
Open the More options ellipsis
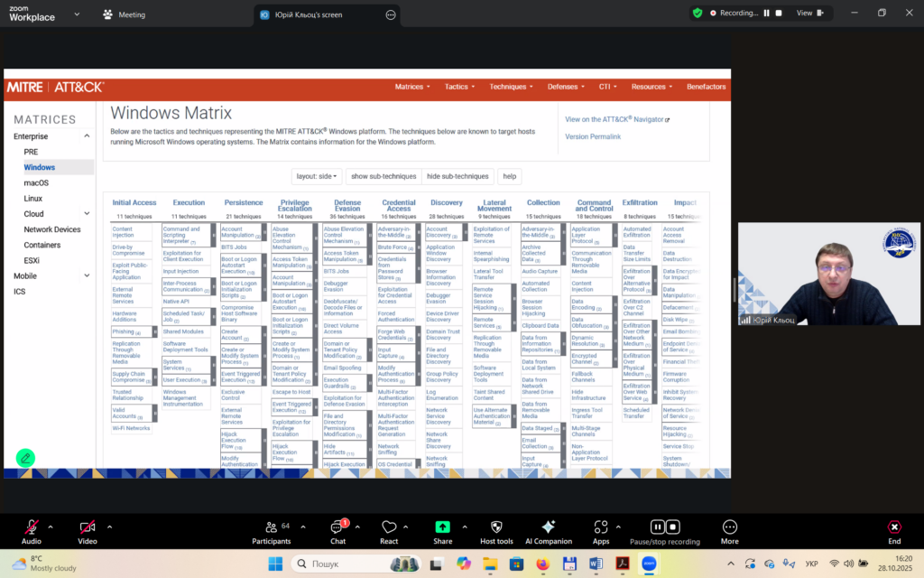pyautogui.click(x=729, y=528)
